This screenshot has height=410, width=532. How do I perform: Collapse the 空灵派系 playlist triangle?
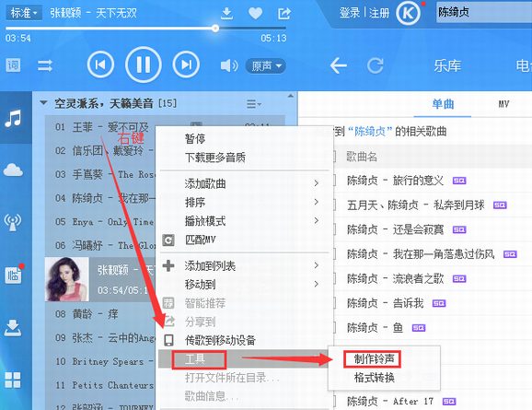coord(43,102)
